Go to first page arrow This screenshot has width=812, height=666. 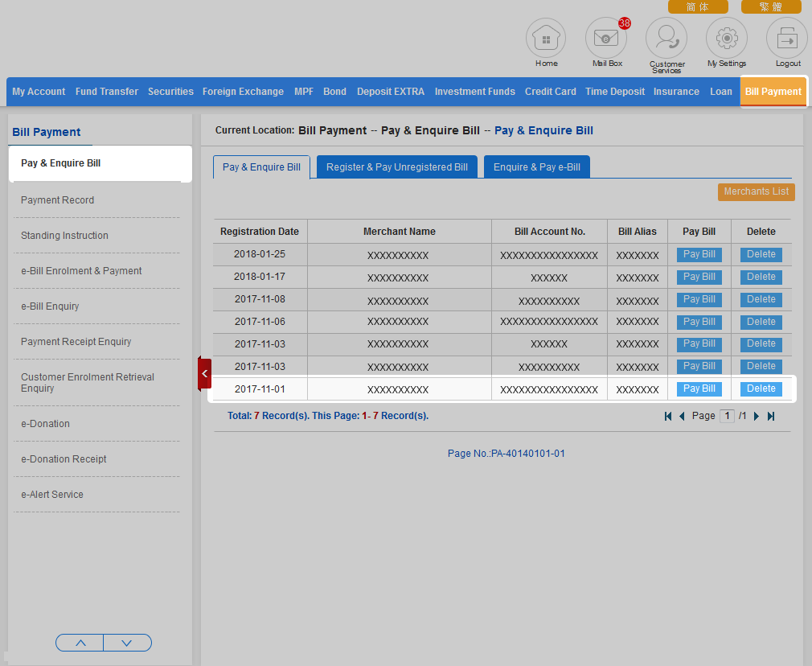[668, 417]
